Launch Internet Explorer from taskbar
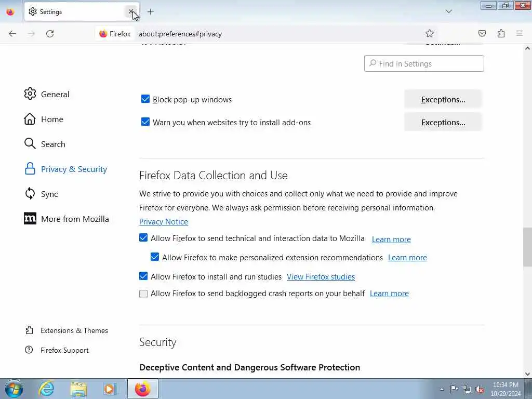The height and width of the screenshot is (399, 532). (x=46, y=389)
